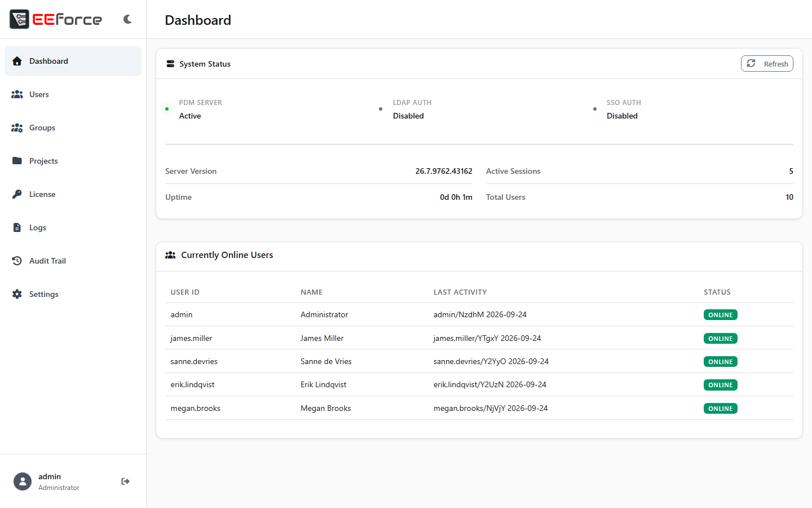Click the USER ID column header
This screenshot has height=508, width=812.
point(185,292)
